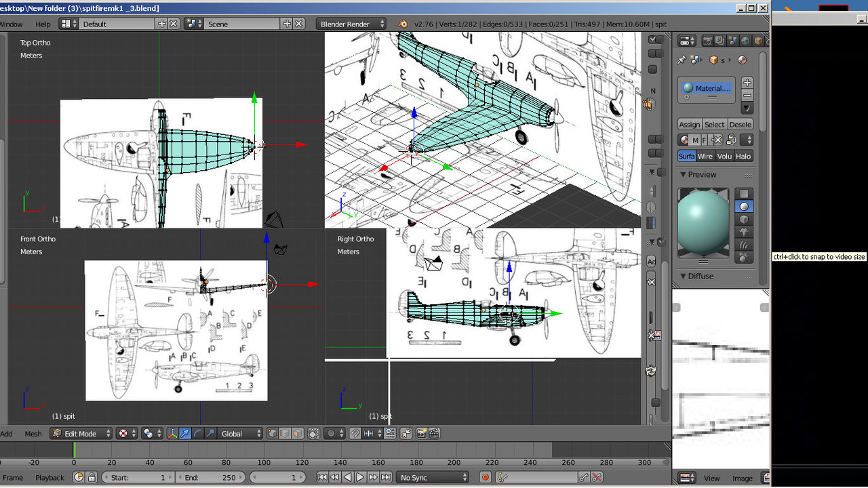Open the Render properties tab camera icon
The width and height of the screenshot is (868, 488).
point(707,41)
